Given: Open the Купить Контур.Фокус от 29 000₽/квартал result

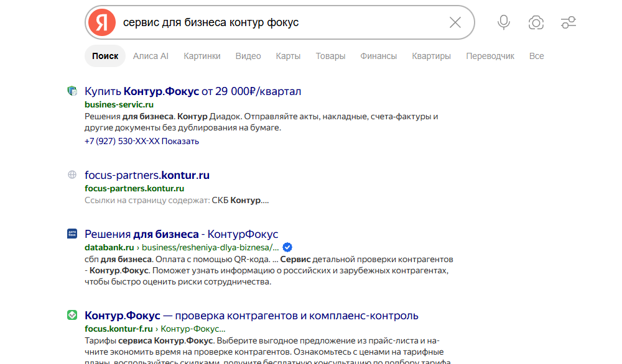Looking at the screenshot, I should (193, 91).
